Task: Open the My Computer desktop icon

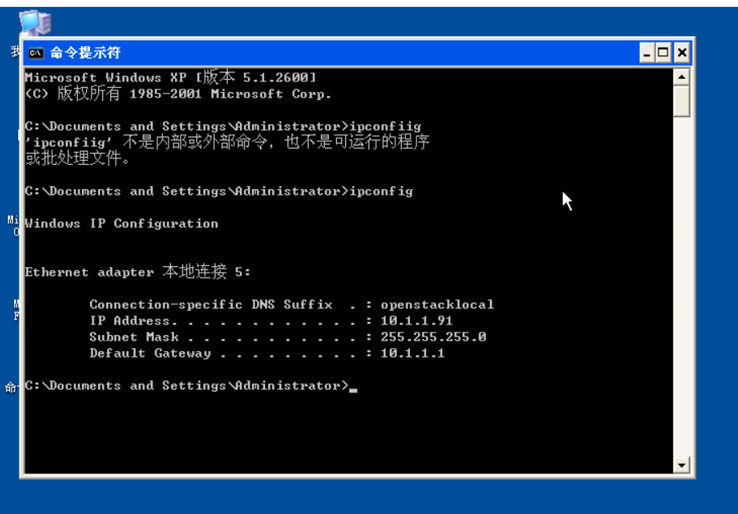Action: (x=35, y=23)
